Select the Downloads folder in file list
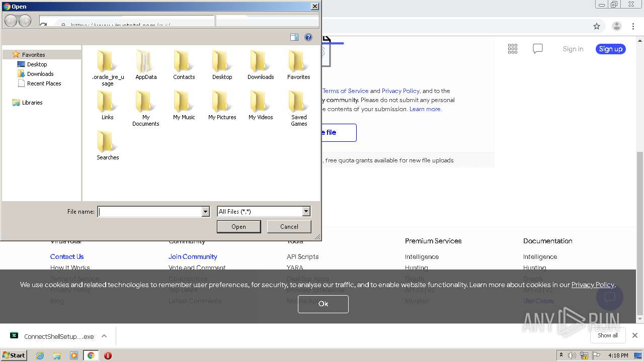The width and height of the screenshot is (644, 362). [261, 65]
